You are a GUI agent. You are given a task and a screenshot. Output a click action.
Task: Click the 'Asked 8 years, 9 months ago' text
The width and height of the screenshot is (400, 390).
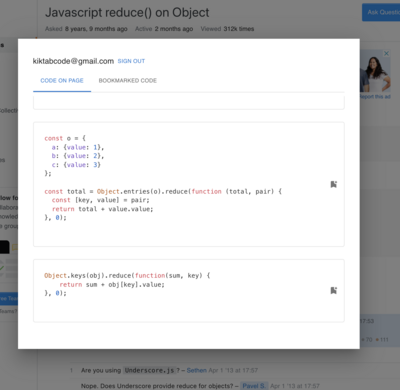point(86,29)
